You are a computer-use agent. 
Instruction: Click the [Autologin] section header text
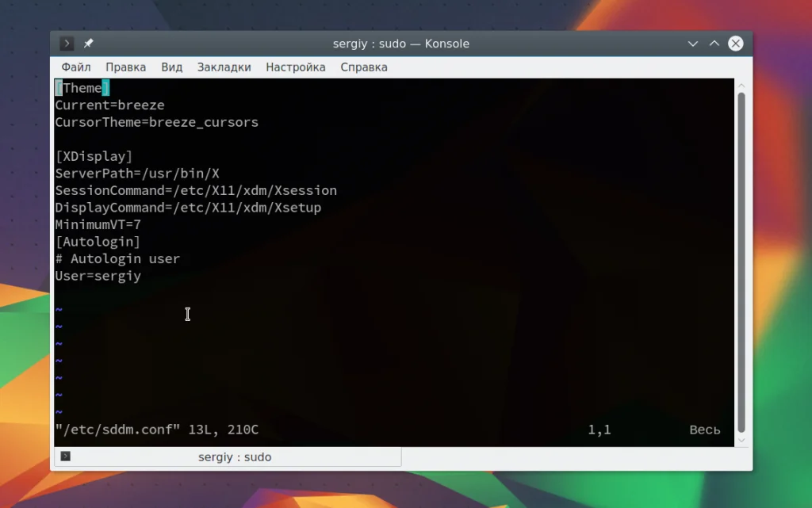pos(98,242)
